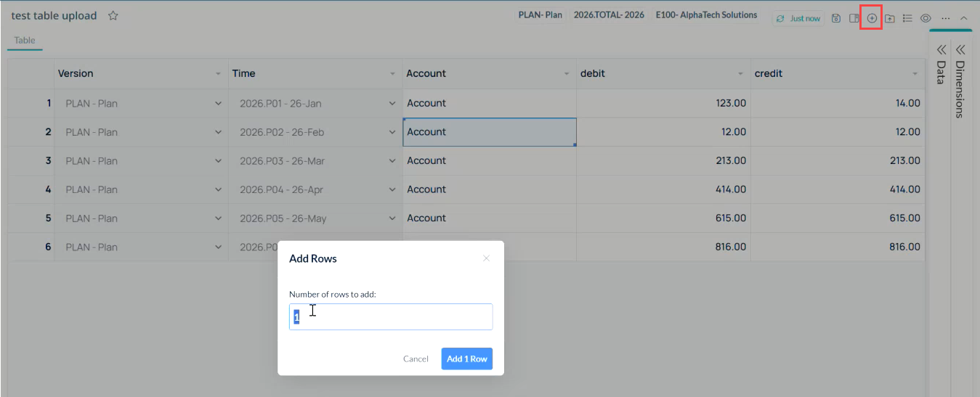Select the credit cell 615.00
980x397 pixels.
(838, 218)
